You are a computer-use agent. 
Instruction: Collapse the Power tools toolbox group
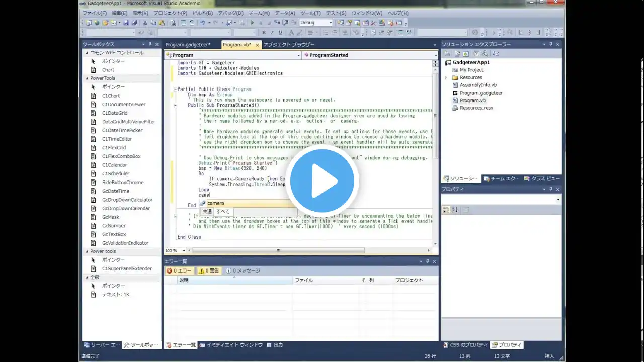point(87,251)
